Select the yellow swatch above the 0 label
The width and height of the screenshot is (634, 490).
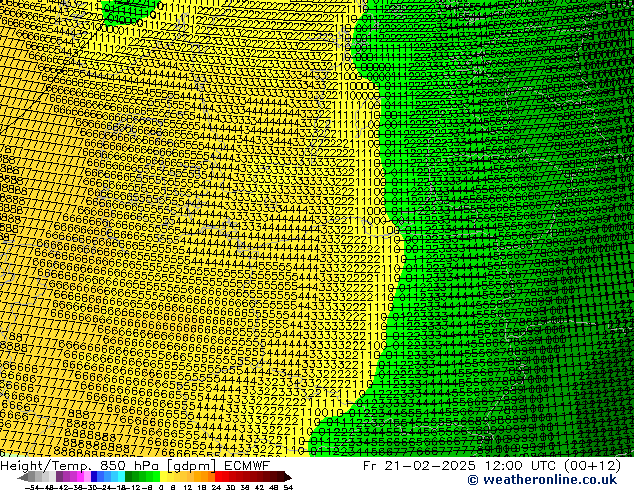(163, 477)
